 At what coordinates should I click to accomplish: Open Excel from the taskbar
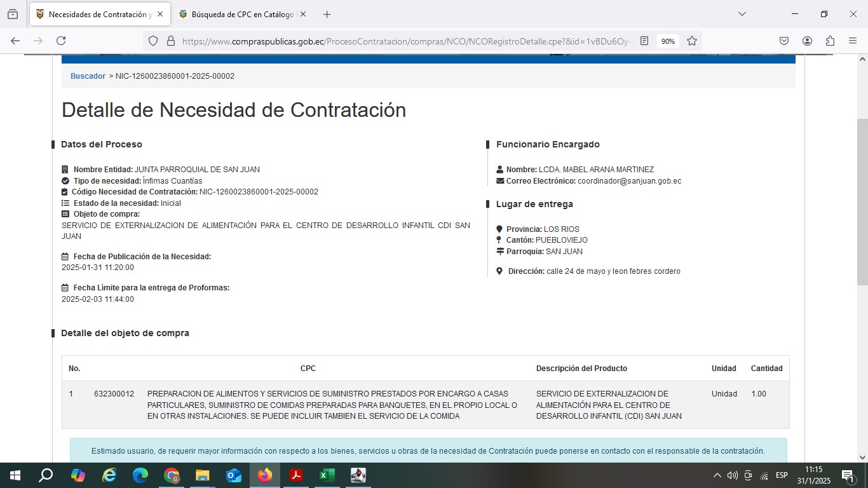click(327, 475)
